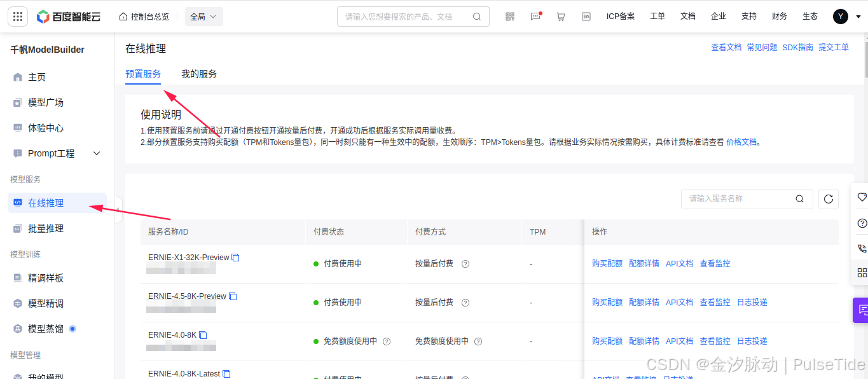
Task: Click 常见问题 link
Action: pyautogui.click(x=762, y=47)
